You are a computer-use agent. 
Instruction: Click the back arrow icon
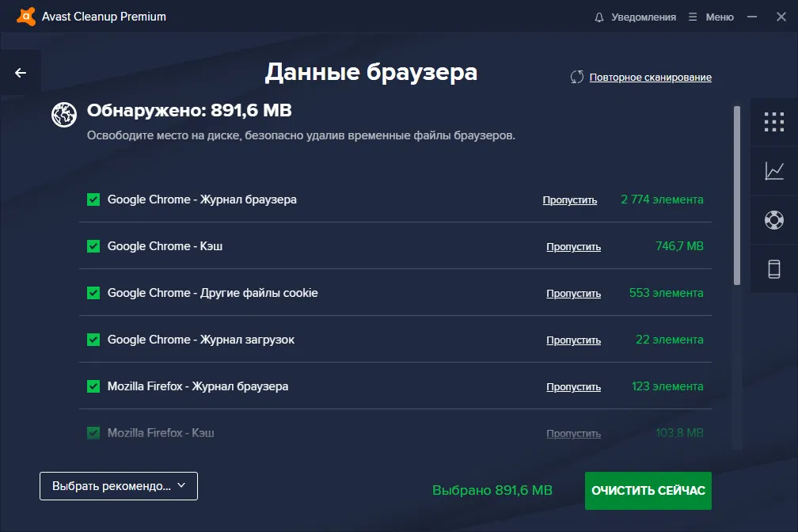click(x=20, y=71)
